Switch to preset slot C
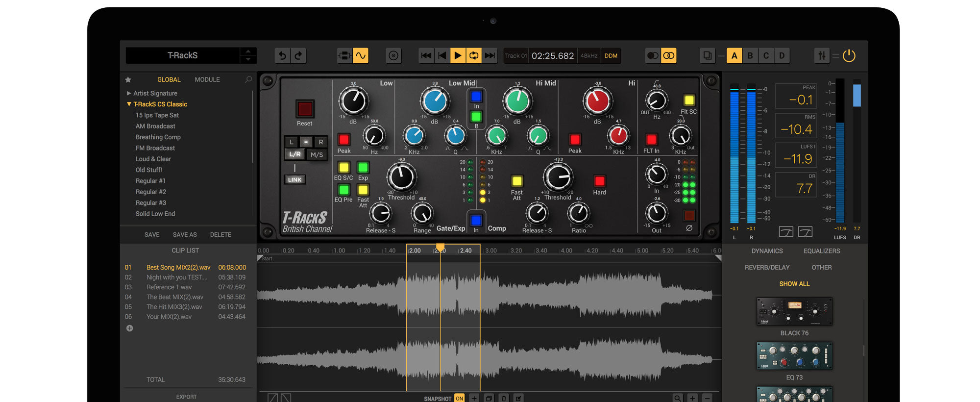Viewport: 980px width, 402px height. [x=766, y=56]
